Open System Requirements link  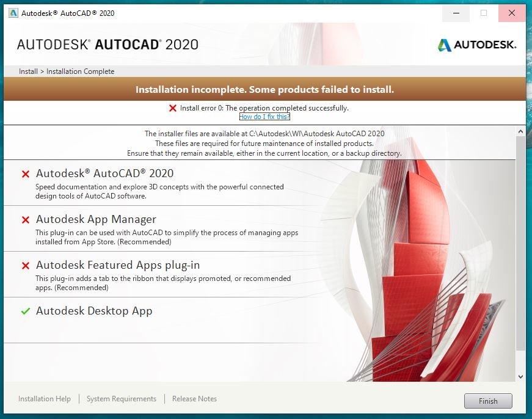coord(122,399)
